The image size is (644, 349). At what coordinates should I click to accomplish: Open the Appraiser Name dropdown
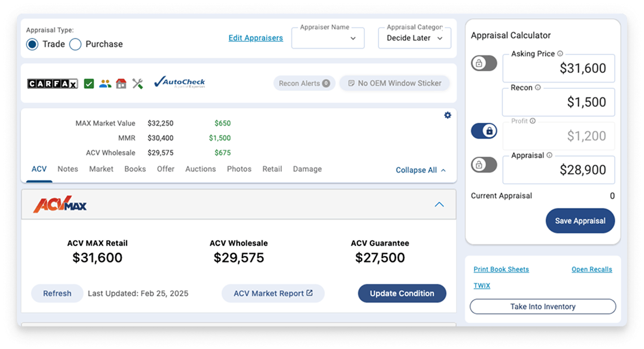[328, 38]
